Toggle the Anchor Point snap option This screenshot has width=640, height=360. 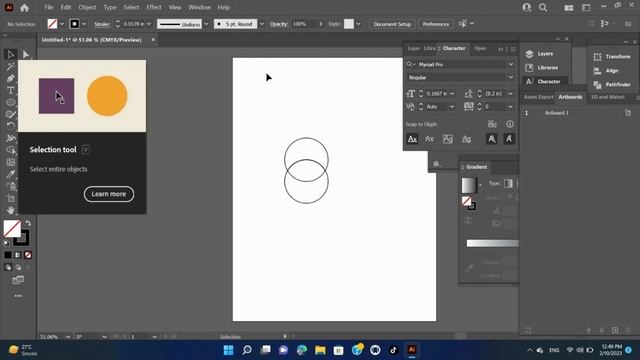click(x=509, y=139)
